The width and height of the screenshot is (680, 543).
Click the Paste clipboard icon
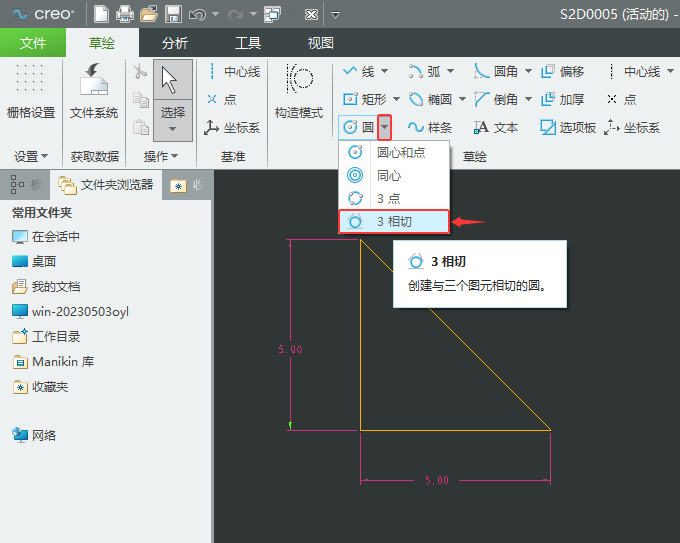(141, 127)
